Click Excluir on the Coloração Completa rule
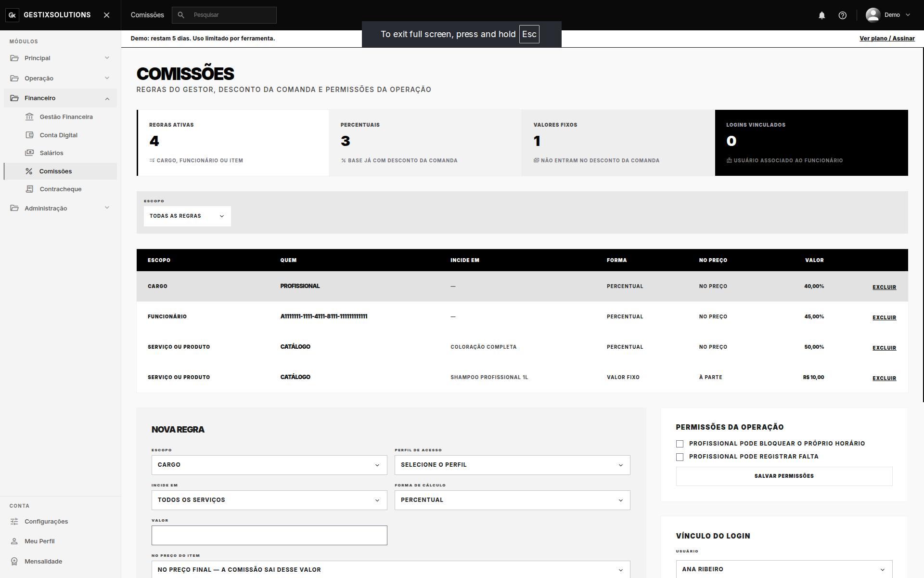The image size is (924, 578). [x=884, y=348]
